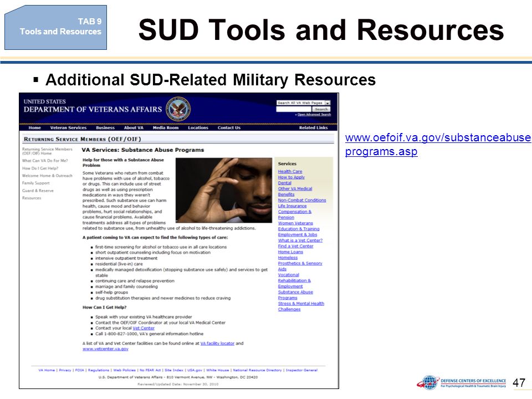
Task: Click No FEAR Act footer link
Action: click(150, 371)
